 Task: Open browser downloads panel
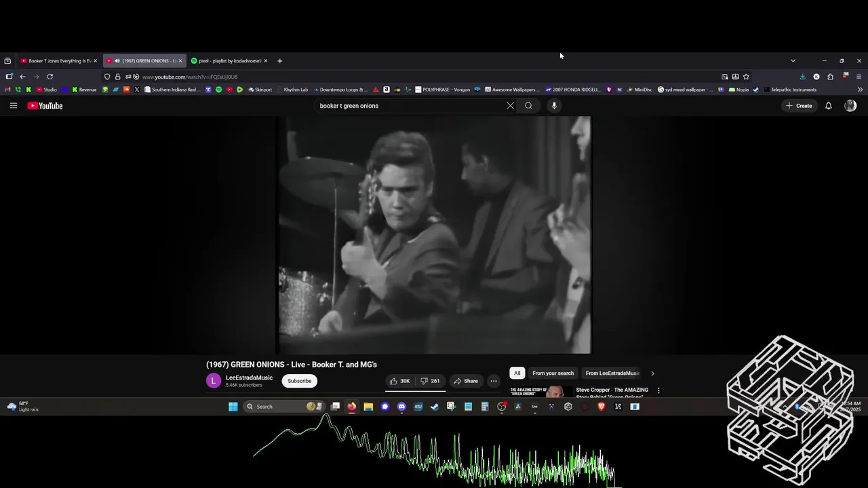pyautogui.click(x=802, y=77)
